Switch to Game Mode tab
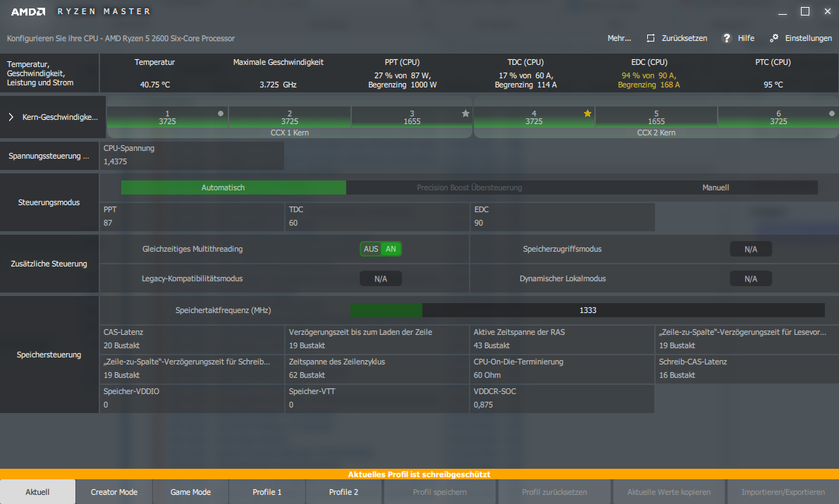The height and width of the screenshot is (504, 839). (190, 492)
